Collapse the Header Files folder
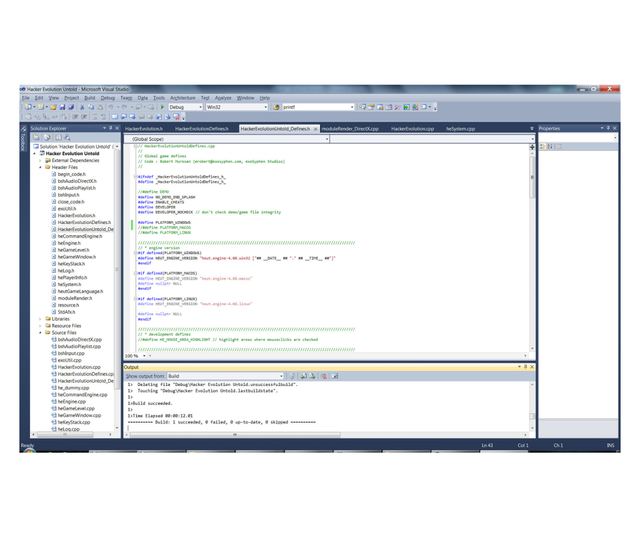 40,167
